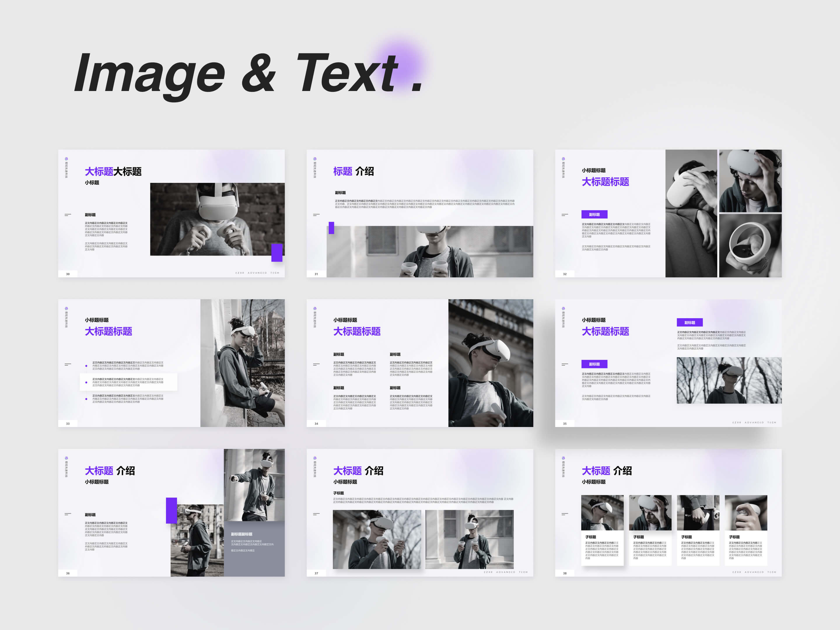Click the purple "副标题" label on slide 32
Screen dimensions: 840x630
(x=594, y=215)
